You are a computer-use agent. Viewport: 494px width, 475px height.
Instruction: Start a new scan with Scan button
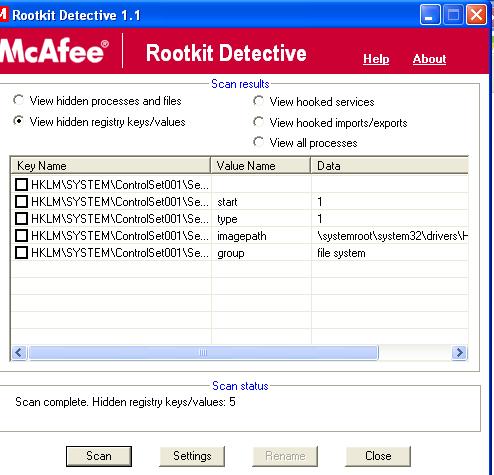pyautogui.click(x=99, y=456)
